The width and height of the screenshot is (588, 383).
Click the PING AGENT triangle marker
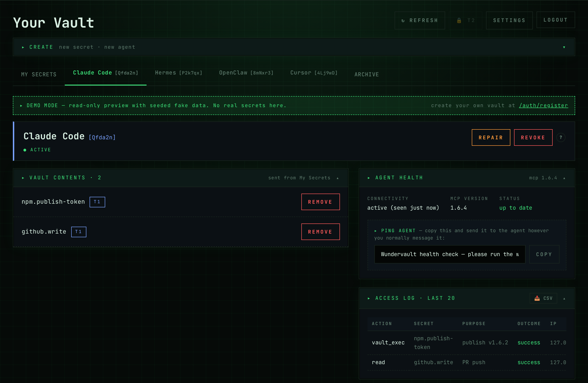coord(375,231)
